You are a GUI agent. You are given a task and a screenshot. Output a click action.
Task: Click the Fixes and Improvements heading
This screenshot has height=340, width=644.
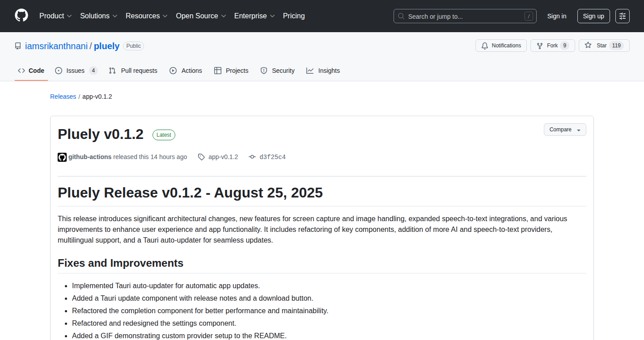point(120,263)
